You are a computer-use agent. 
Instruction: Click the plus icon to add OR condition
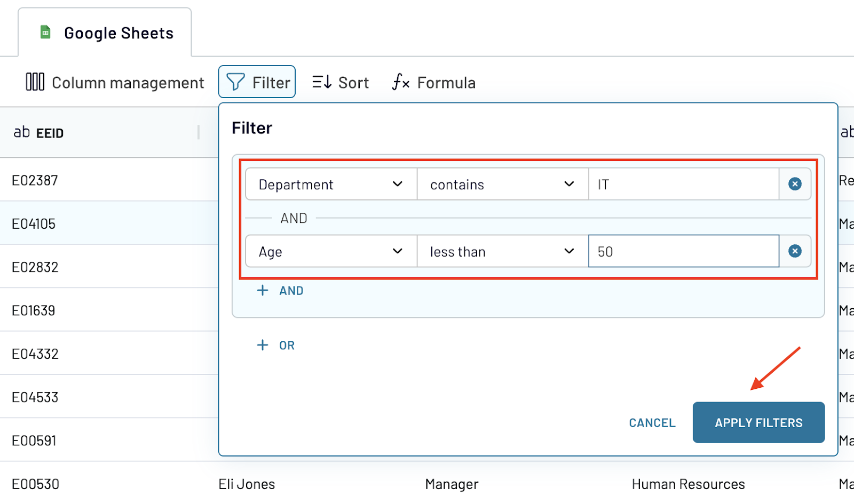pyautogui.click(x=263, y=345)
